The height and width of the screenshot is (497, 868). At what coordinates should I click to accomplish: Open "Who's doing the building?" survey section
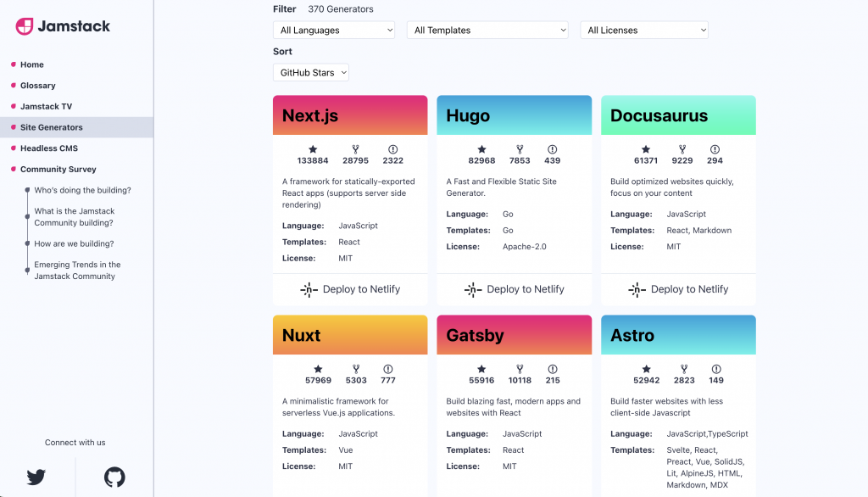coord(82,190)
